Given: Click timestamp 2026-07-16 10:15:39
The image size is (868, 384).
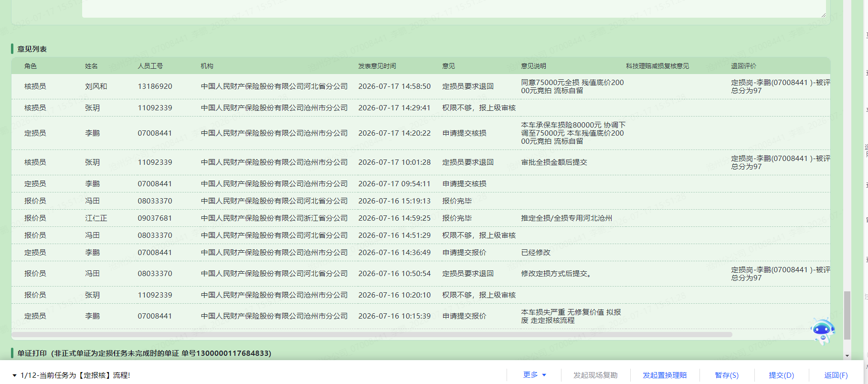Looking at the screenshot, I should click(394, 316).
